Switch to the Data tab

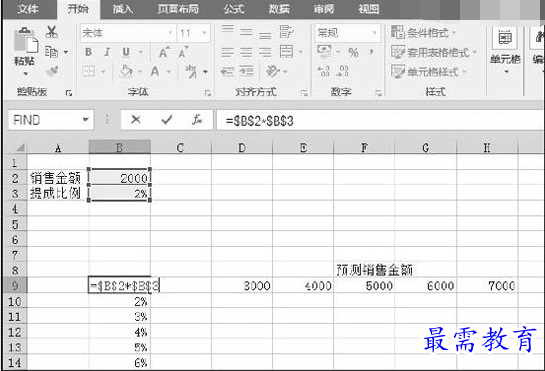[x=279, y=9]
